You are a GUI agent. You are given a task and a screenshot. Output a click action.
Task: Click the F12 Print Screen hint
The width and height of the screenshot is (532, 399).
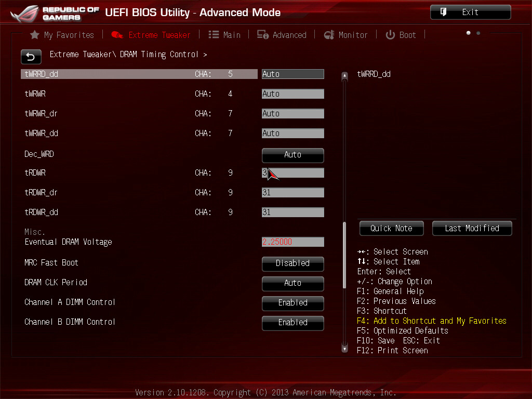click(x=392, y=350)
